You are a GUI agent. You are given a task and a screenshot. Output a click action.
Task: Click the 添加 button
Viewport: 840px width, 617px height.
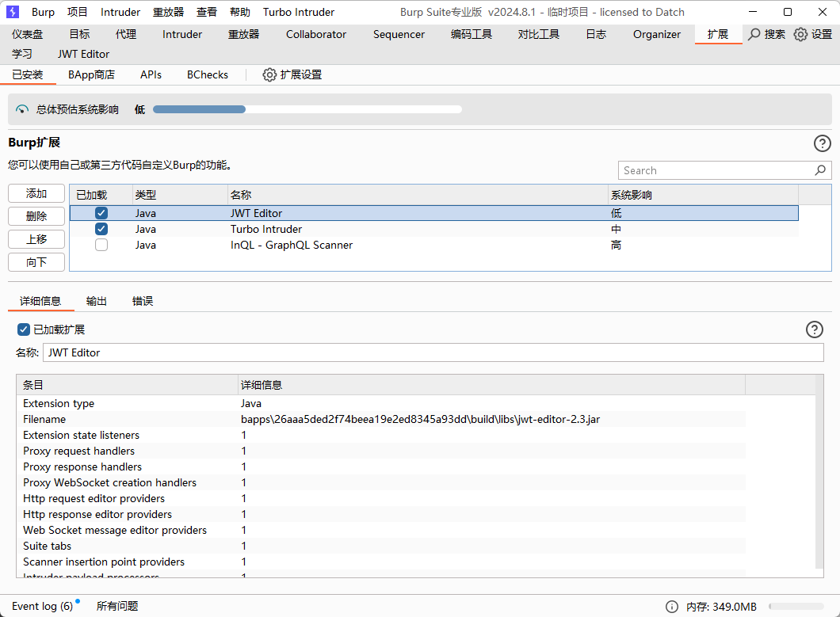click(36, 193)
